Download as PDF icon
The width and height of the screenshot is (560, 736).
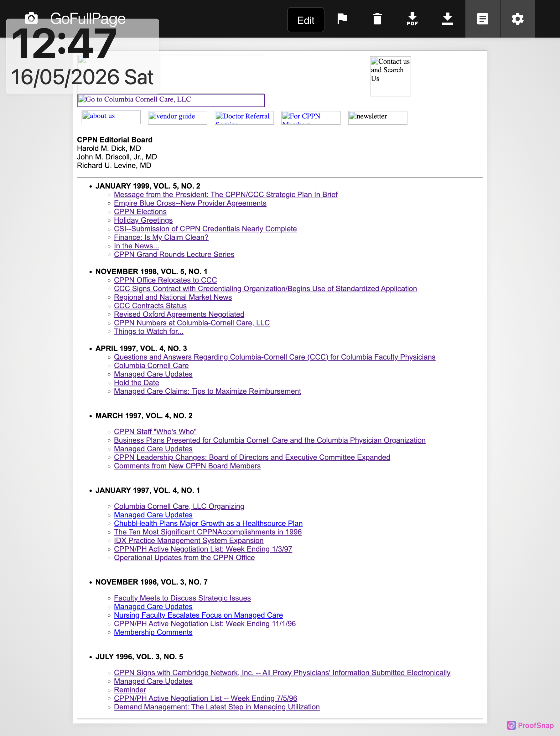(x=412, y=19)
